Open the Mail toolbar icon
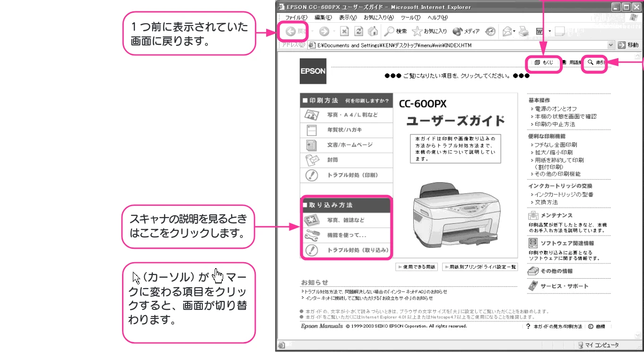Viewport: 644px width, 352px height. tap(507, 32)
